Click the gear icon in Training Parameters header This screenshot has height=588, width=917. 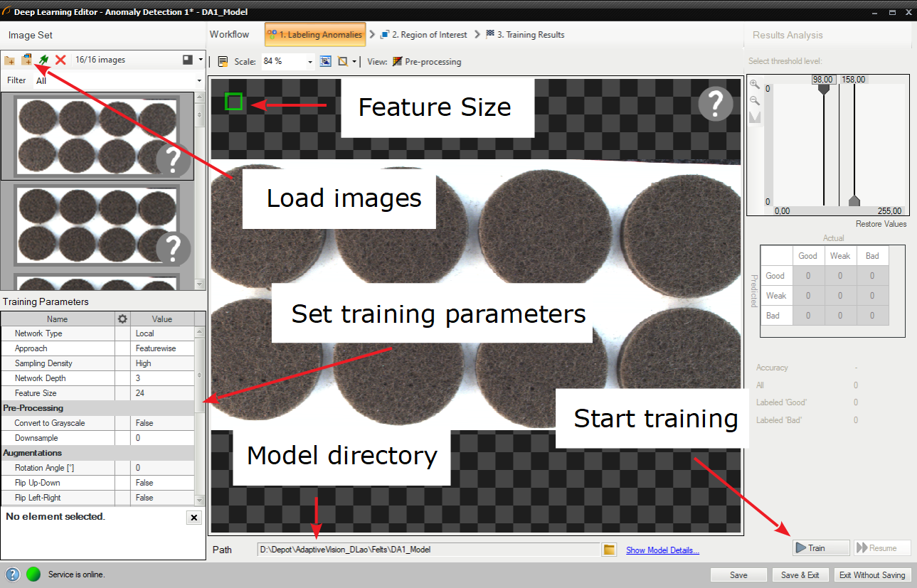tap(122, 319)
